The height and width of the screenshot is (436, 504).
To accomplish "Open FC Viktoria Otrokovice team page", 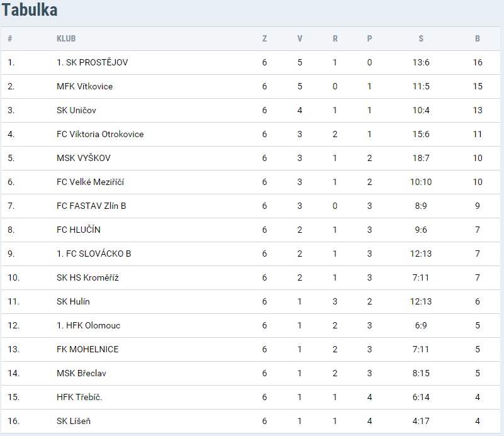I will coord(100,134).
